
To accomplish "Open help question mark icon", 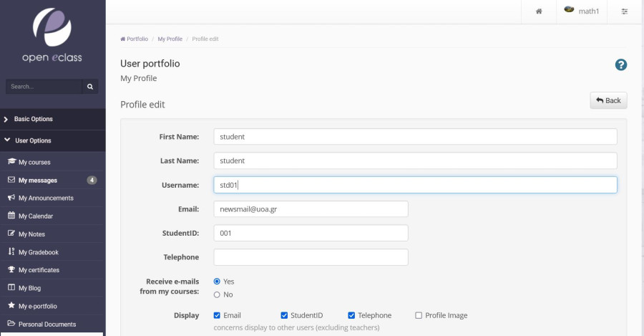I will [620, 64].
